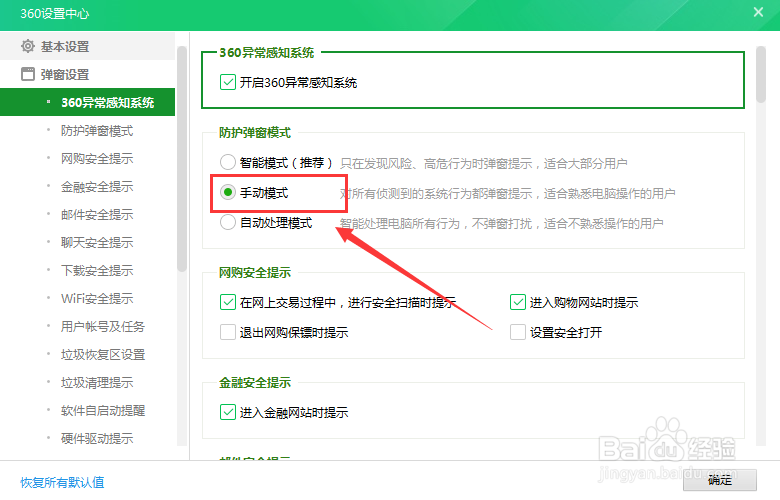Toggle 进入金融网站时提示 checkbox
The width and height of the screenshot is (780, 500).
[x=227, y=412]
